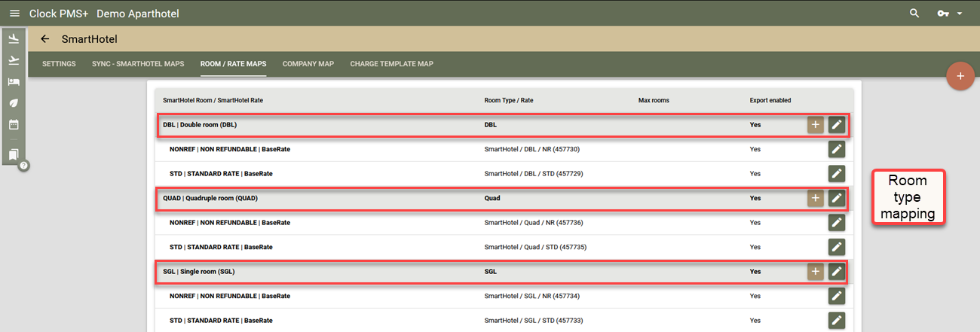This screenshot has height=332, width=980.
Task: Open the bed rooms sidebar icon
Action: point(14,81)
